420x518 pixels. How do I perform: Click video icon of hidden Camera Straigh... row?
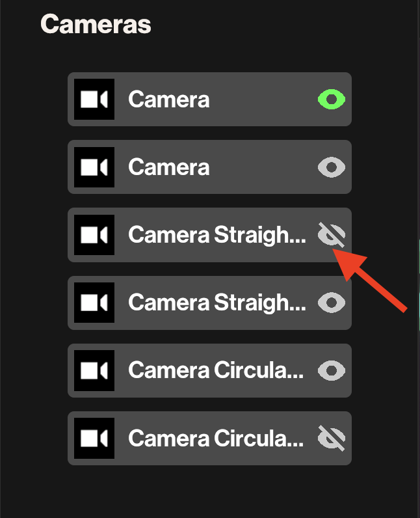(x=94, y=235)
